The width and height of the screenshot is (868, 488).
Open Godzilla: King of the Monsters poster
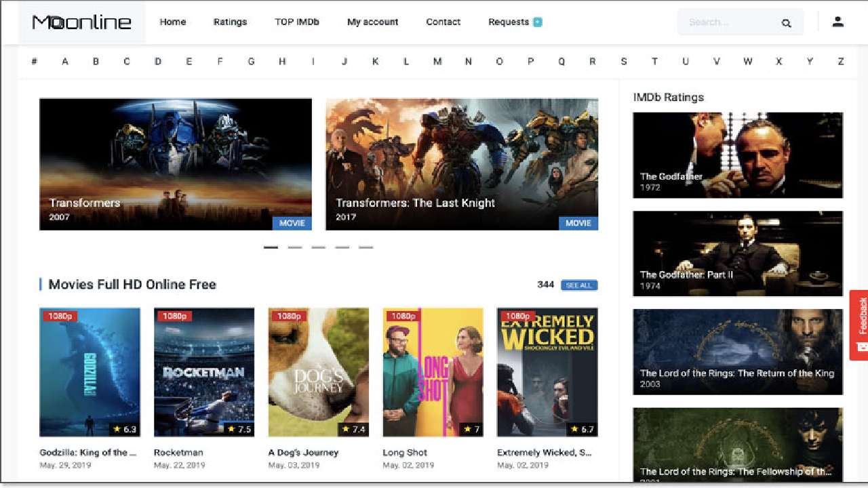pos(90,372)
